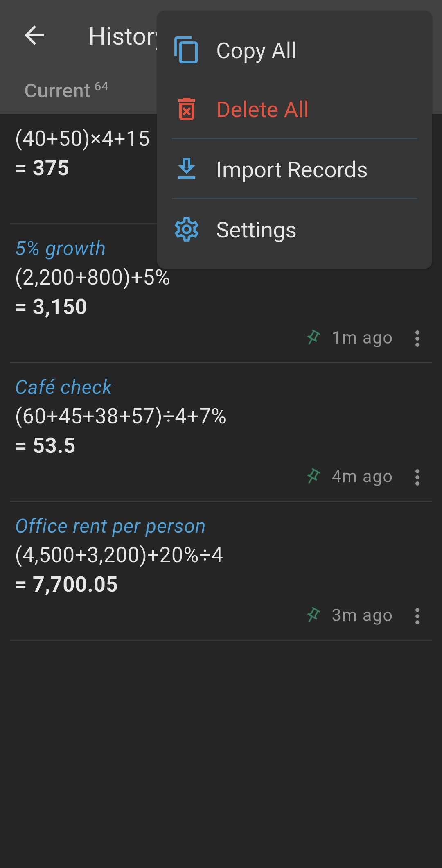Viewport: 442px width, 868px height.
Task: Click the red Delete All trash icon
Action: pyautogui.click(x=187, y=109)
